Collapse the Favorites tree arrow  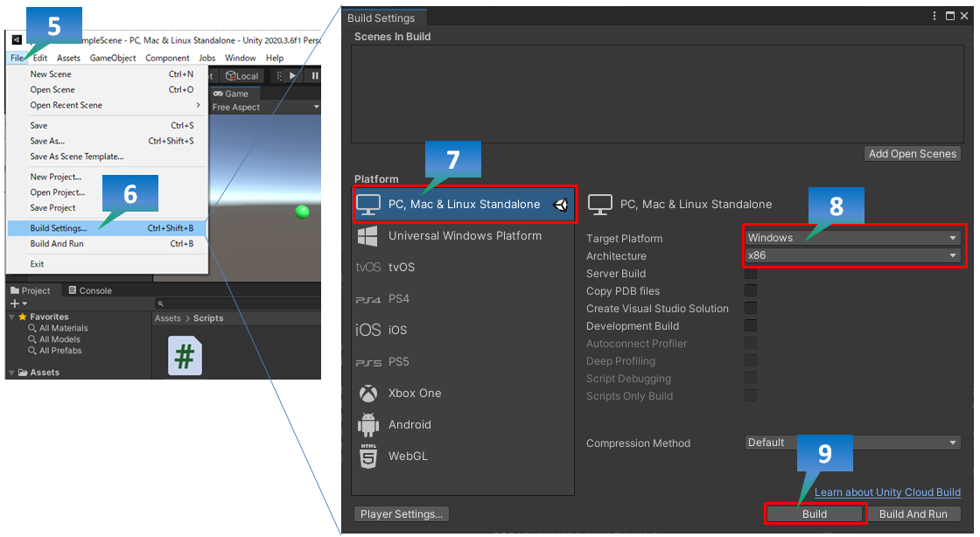click(12, 317)
